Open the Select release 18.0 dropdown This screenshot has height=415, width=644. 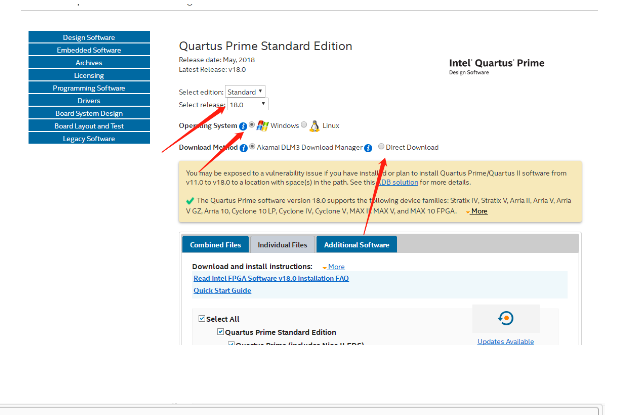click(x=248, y=104)
